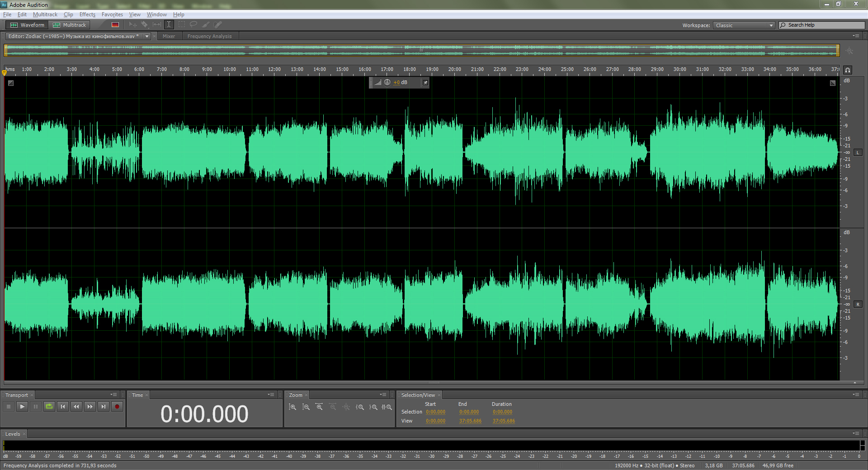Switch to Multitrack view
The image size is (868, 470).
(x=70, y=25)
